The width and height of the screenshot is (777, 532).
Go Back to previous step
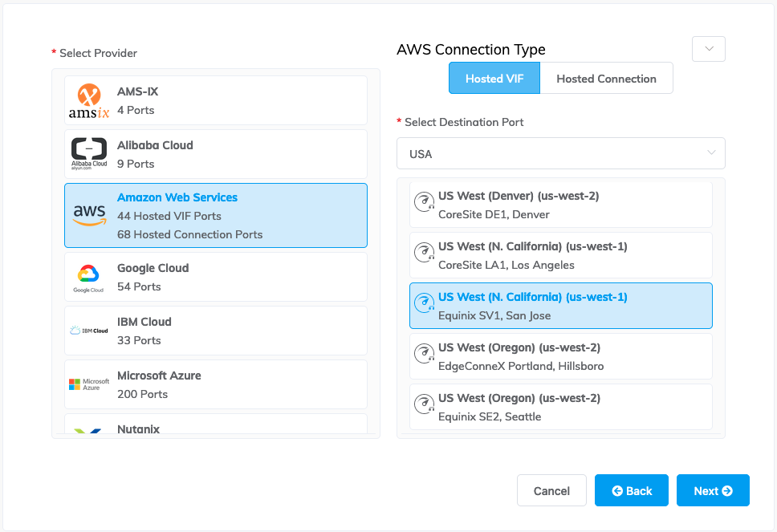pyautogui.click(x=632, y=491)
